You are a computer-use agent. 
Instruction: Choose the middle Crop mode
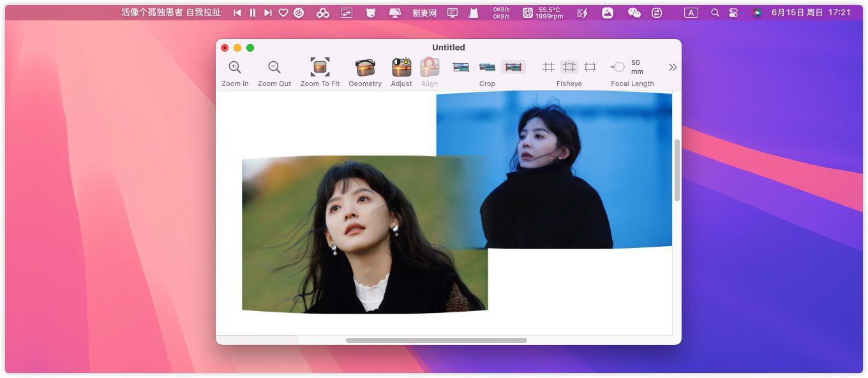point(487,67)
